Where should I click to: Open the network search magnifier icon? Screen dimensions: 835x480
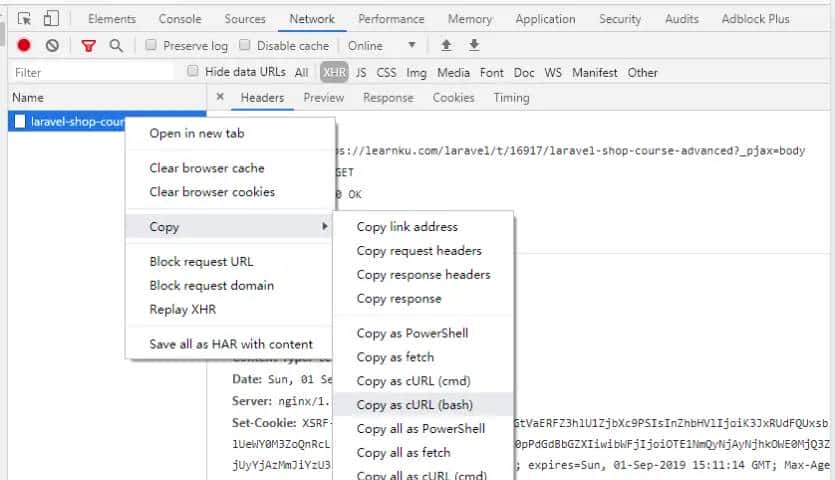click(116, 46)
